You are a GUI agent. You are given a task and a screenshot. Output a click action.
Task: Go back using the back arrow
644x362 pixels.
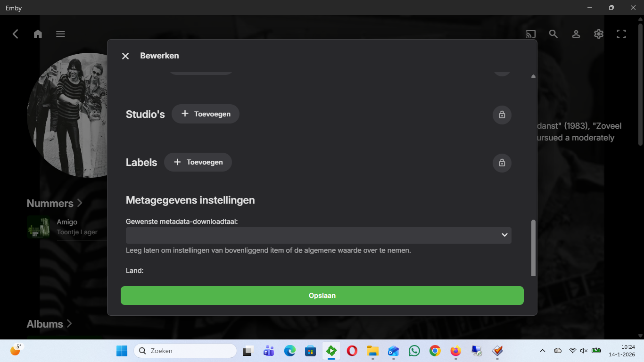16,34
